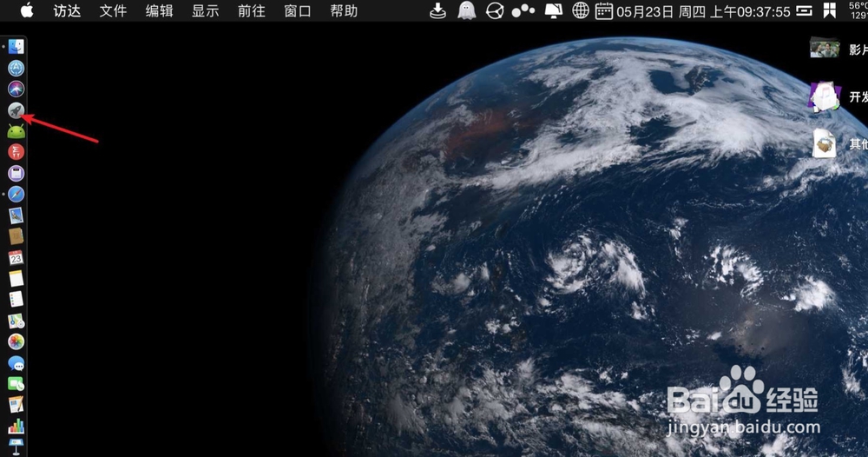The width and height of the screenshot is (868, 457).
Task: Open the yellow Notes app
Action: [16, 279]
